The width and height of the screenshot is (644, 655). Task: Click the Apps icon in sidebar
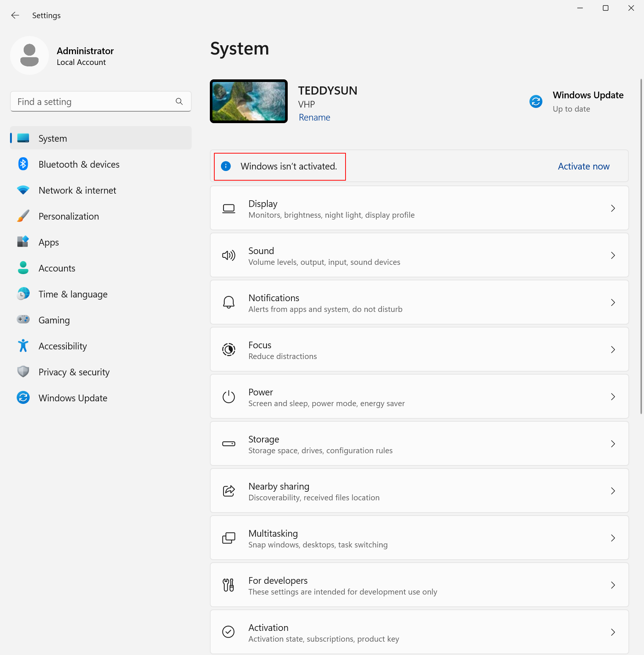click(x=23, y=242)
